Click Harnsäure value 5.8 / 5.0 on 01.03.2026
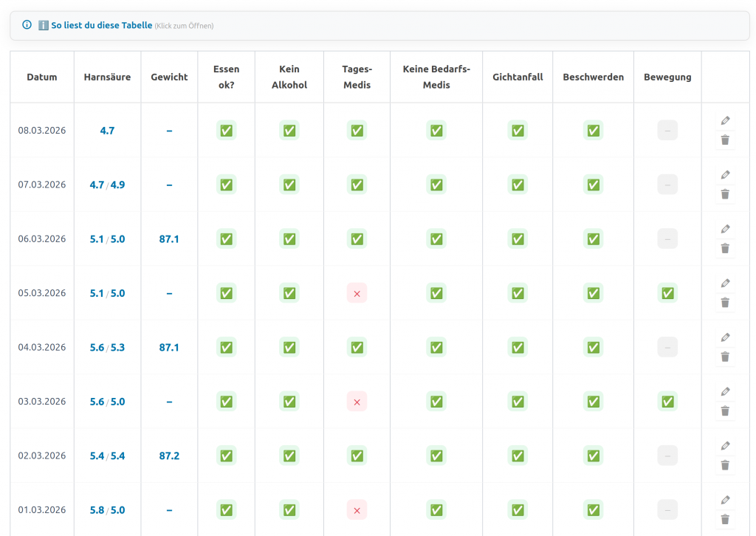Viewport: 756px width, 536px height. pyautogui.click(x=107, y=510)
